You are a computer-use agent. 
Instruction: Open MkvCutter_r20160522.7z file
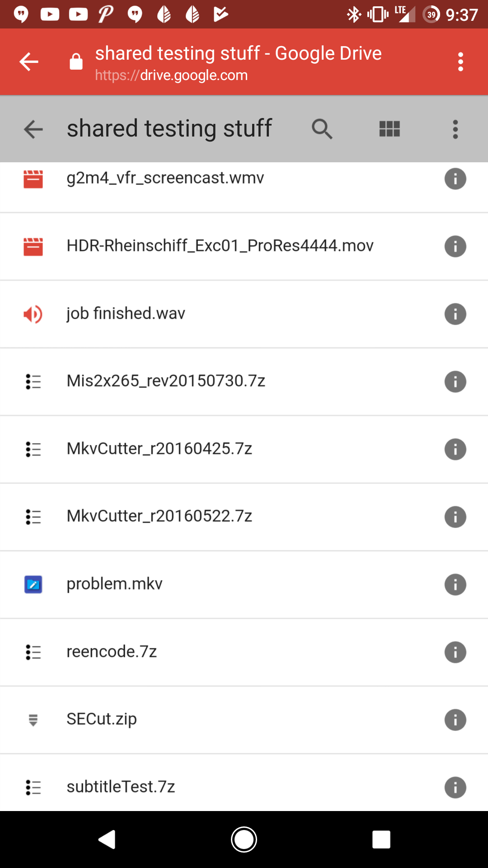tap(159, 516)
